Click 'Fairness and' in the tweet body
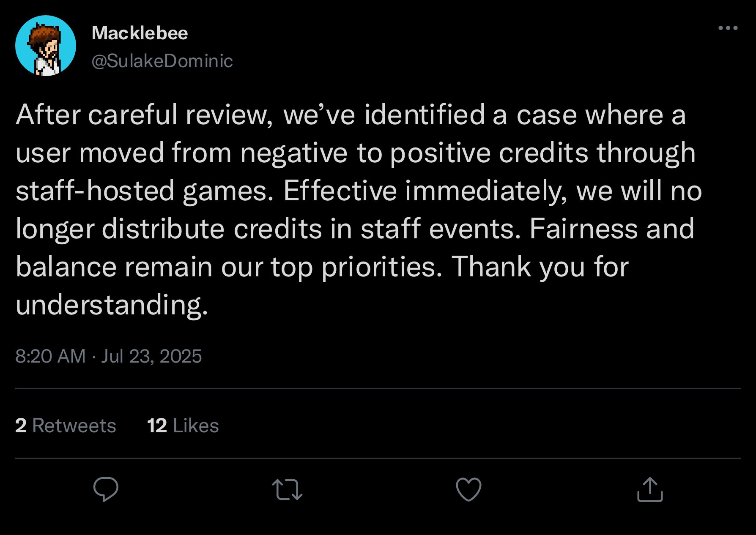 611,229
